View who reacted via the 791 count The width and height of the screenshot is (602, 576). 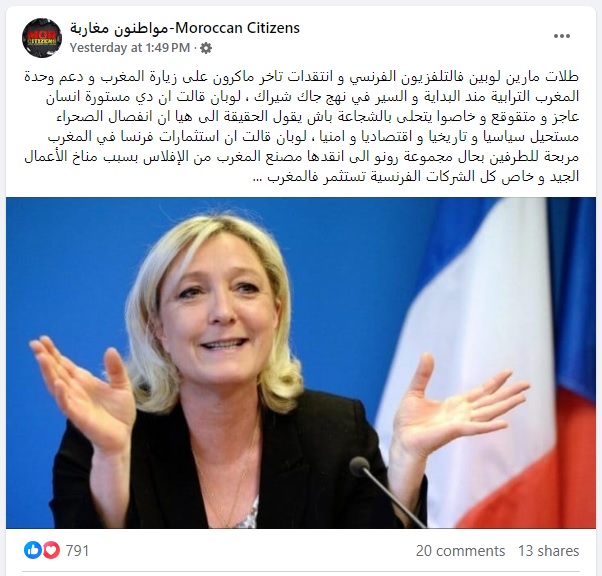(77, 551)
